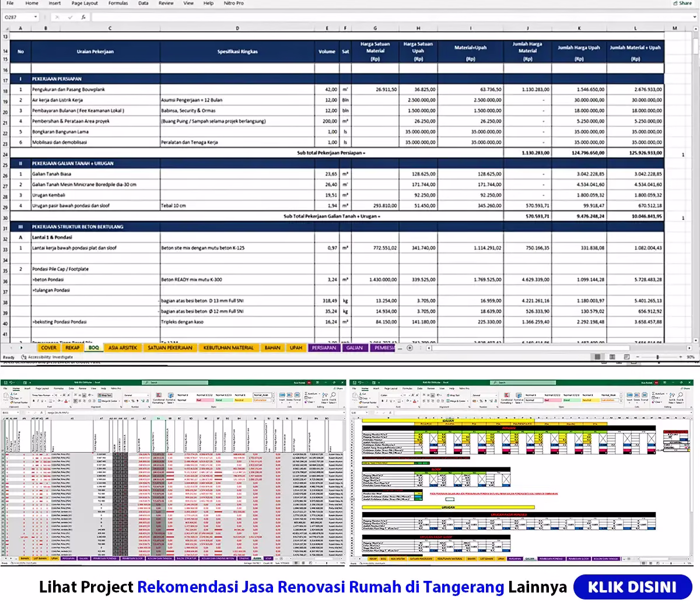Click the Share button
Viewport: 700px width, 610px height.
point(682,3)
